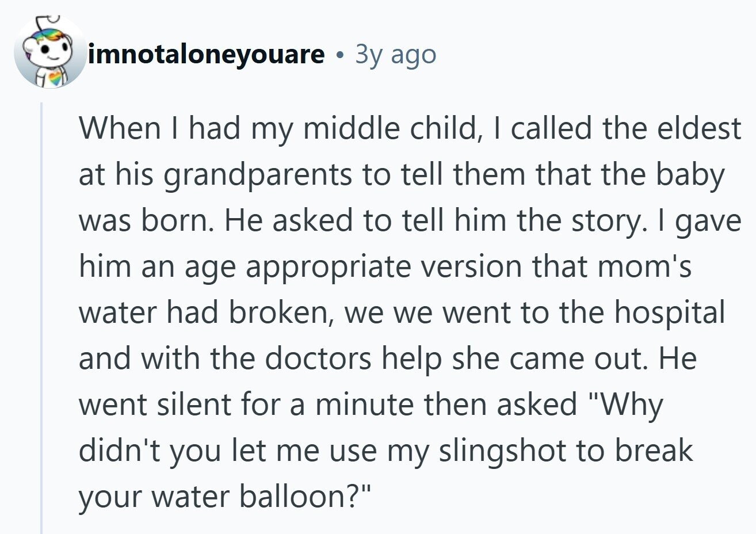The height and width of the screenshot is (534, 756).
Task: Click the rainbow heart on avatar shirt
Action: click(x=55, y=79)
